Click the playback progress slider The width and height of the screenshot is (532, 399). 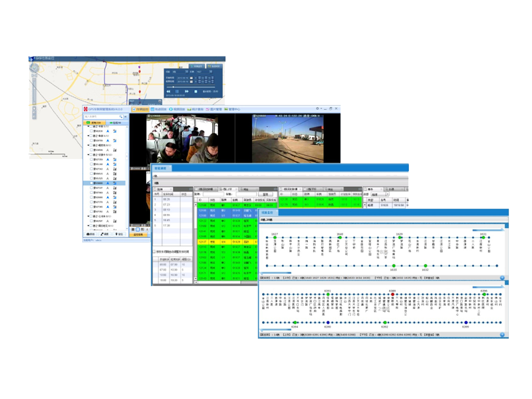(174, 86)
